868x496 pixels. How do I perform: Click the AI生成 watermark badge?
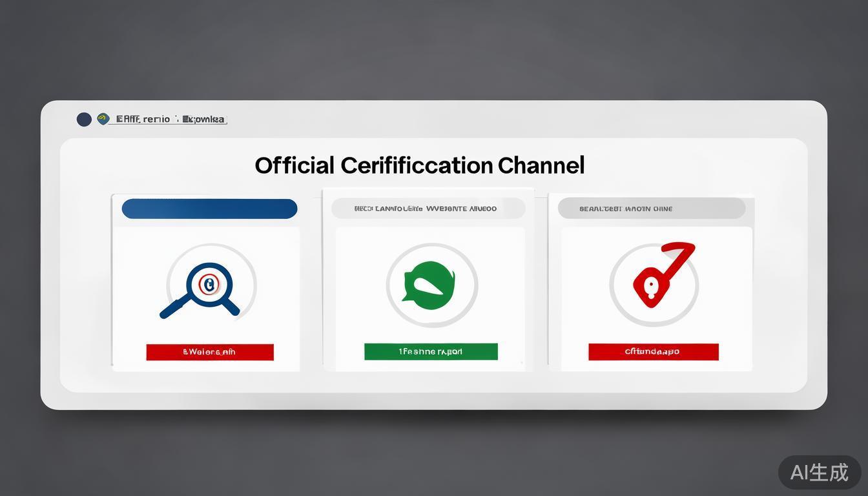(x=819, y=472)
